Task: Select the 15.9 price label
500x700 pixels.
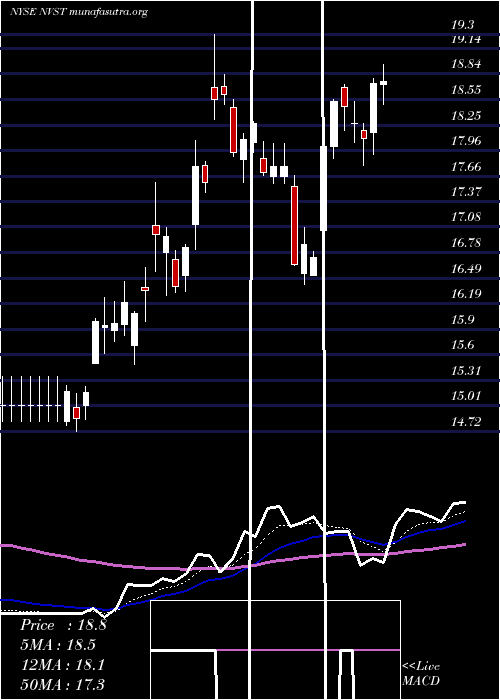Action: (x=462, y=320)
